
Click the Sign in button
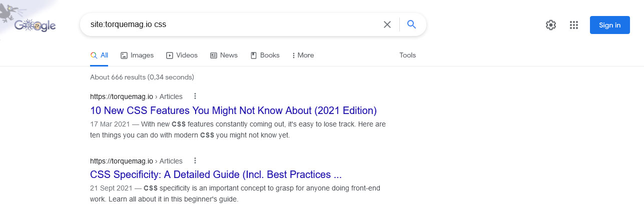click(609, 25)
